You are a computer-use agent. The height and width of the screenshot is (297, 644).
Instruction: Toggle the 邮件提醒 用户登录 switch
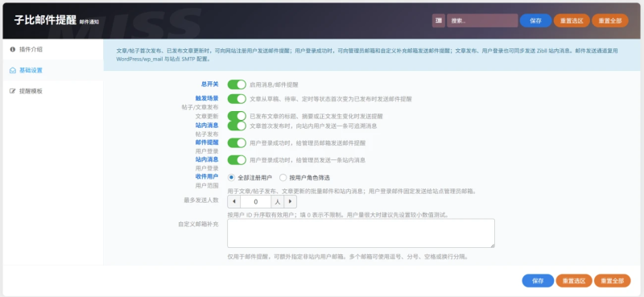237,143
